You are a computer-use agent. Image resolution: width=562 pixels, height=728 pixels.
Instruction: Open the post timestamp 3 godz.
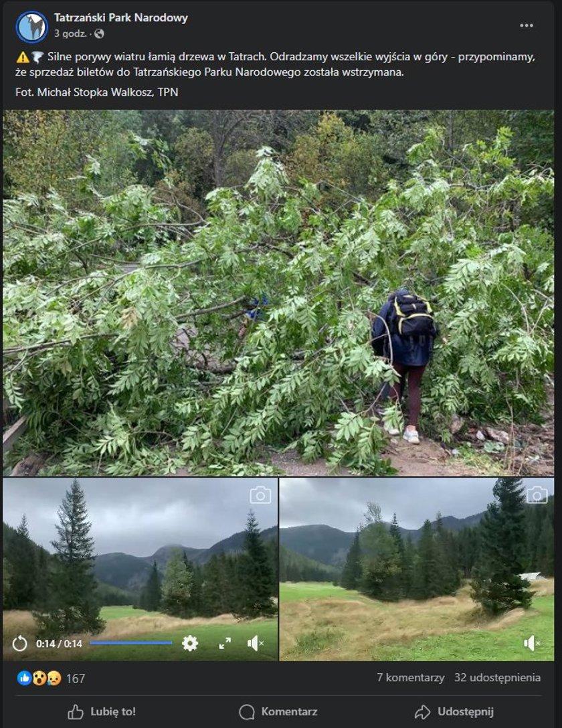[x=70, y=33]
